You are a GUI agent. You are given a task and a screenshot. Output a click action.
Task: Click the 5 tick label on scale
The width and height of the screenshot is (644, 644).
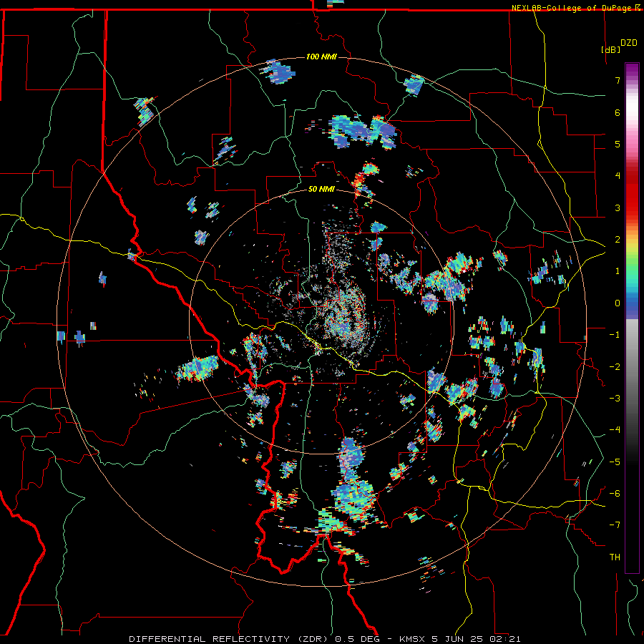(618, 144)
